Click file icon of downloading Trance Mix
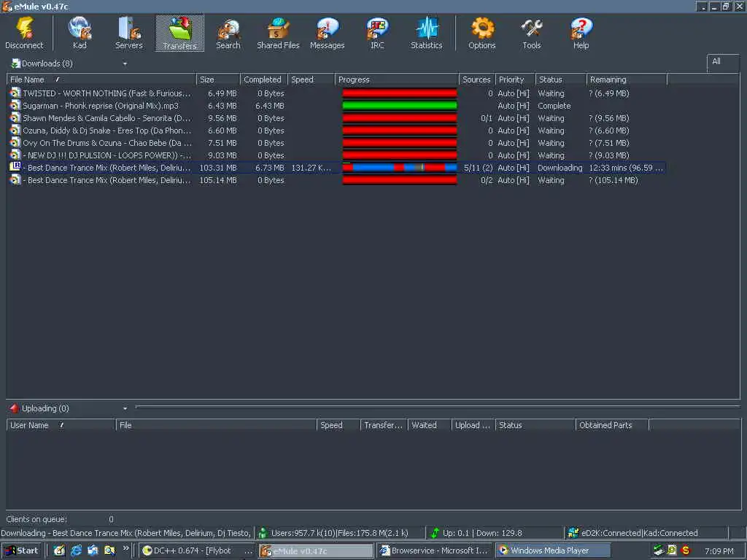Image resolution: width=747 pixels, height=560 pixels. (x=15, y=167)
